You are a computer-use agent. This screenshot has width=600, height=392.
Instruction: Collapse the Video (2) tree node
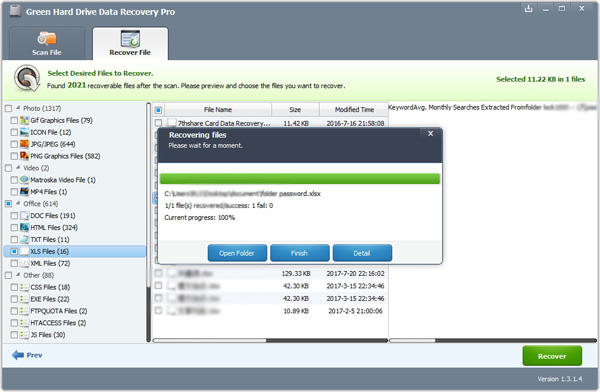pos(18,167)
